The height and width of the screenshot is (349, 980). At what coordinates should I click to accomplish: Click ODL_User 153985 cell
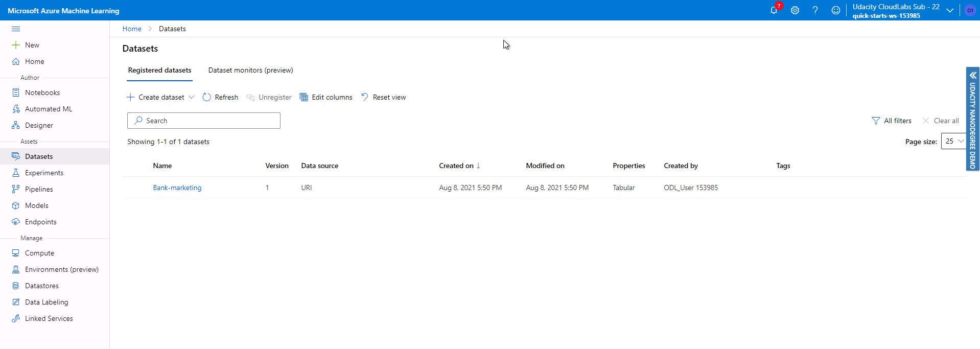point(691,188)
